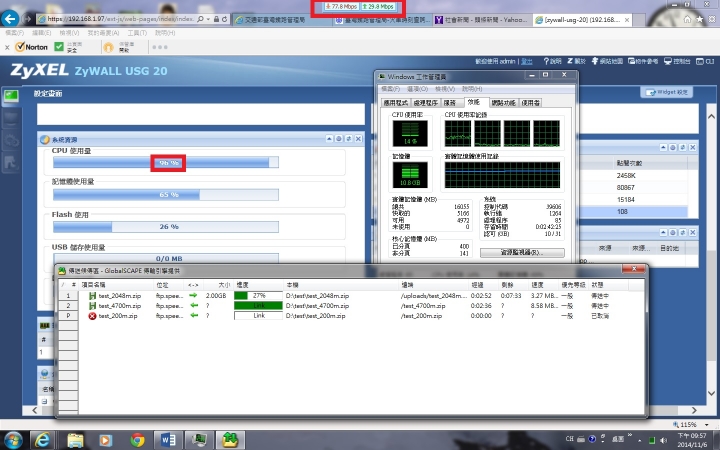Select the ZyWALL maintenance sidebar icon
720x450 pixels.
coord(11,163)
